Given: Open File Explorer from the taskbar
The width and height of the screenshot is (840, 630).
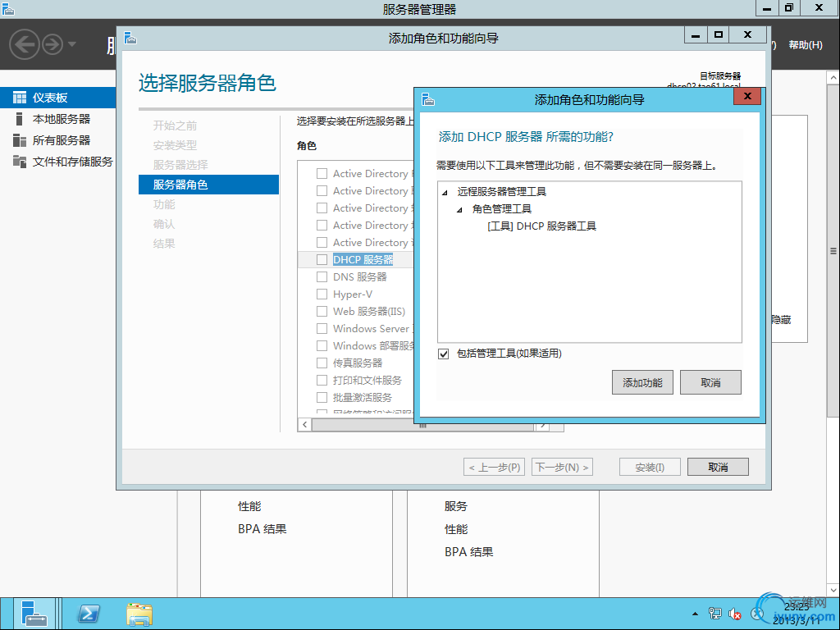Looking at the screenshot, I should (x=139, y=614).
